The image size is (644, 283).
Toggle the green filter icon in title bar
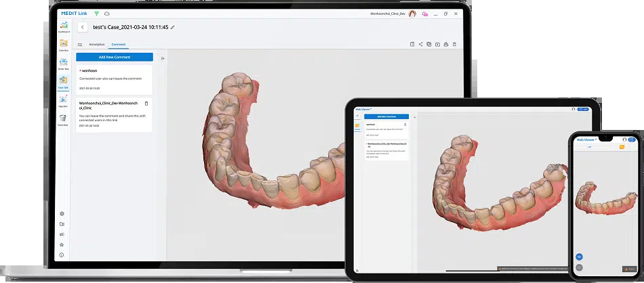pyautogui.click(x=96, y=14)
